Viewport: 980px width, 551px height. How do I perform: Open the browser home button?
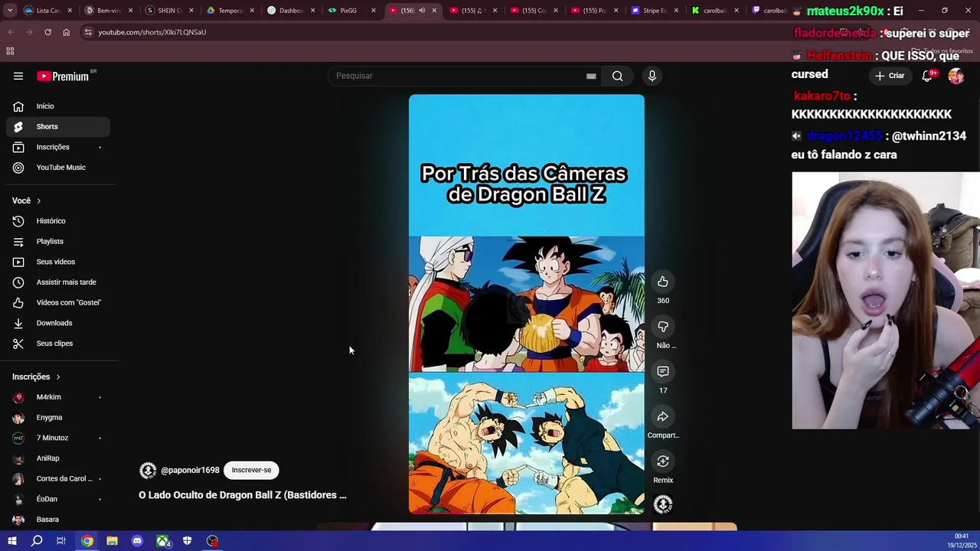click(x=66, y=32)
